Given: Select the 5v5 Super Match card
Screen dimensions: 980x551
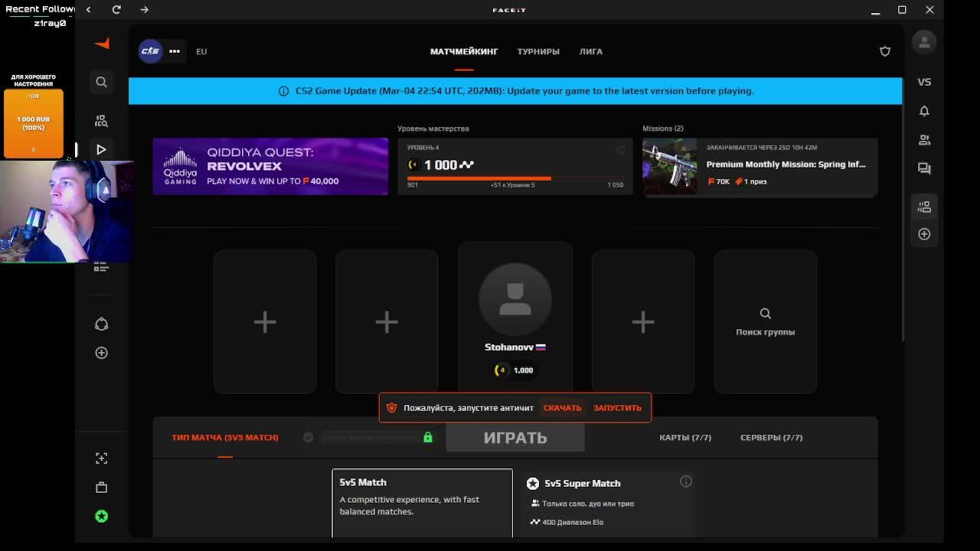Looking at the screenshot, I should tap(608, 503).
